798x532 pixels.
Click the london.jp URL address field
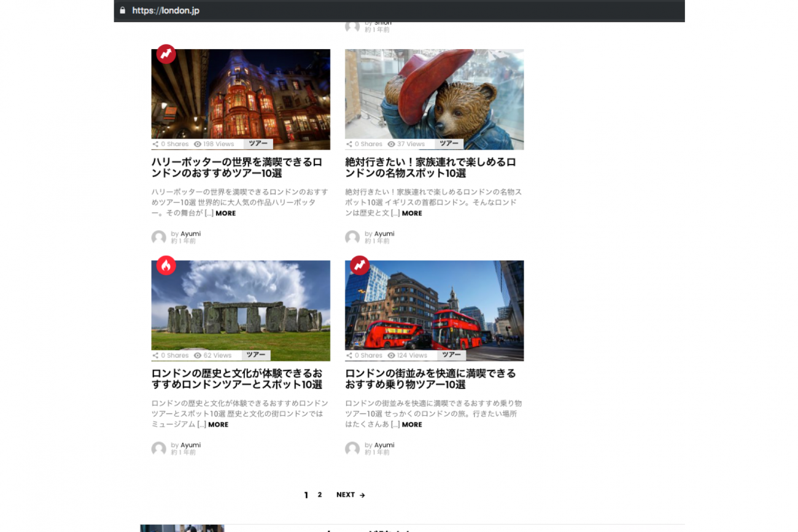click(166, 10)
